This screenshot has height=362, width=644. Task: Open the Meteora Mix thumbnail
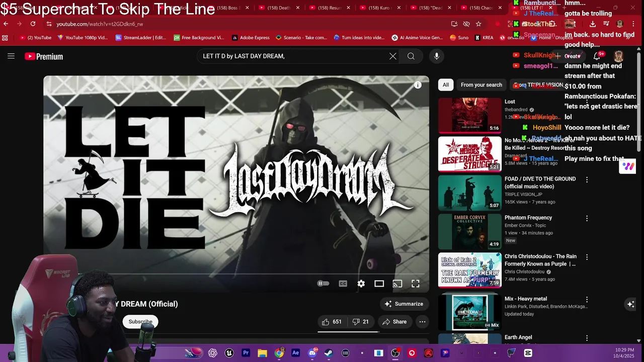point(470,312)
